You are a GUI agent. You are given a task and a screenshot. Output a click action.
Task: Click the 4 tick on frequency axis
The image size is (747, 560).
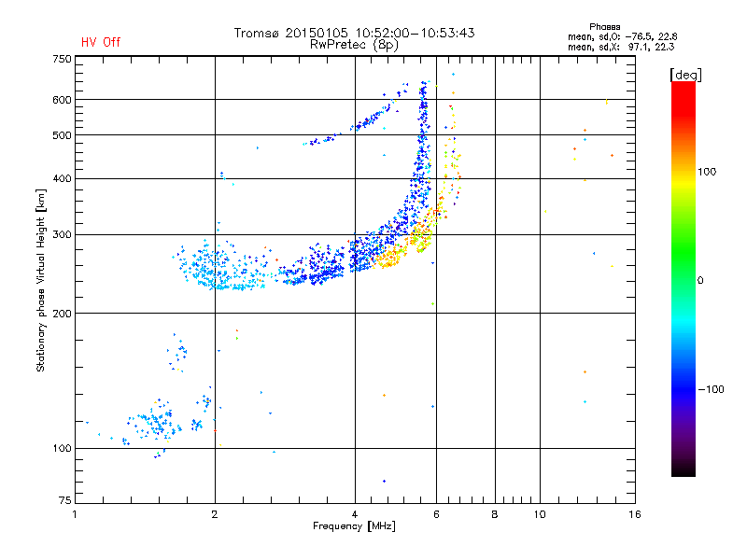(x=355, y=515)
